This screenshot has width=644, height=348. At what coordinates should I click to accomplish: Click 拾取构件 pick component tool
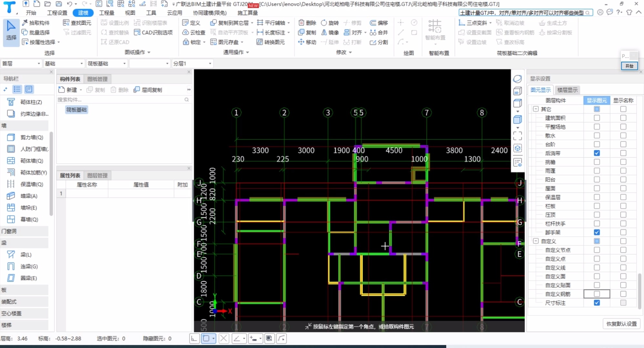click(x=36, y=23)
